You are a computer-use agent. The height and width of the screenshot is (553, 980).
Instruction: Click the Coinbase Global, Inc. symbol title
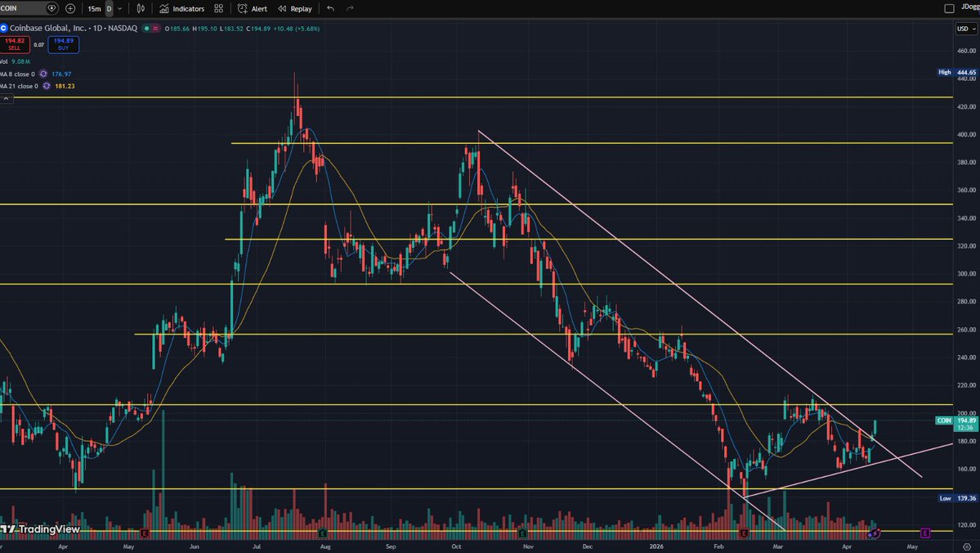[x=74, y=28]
